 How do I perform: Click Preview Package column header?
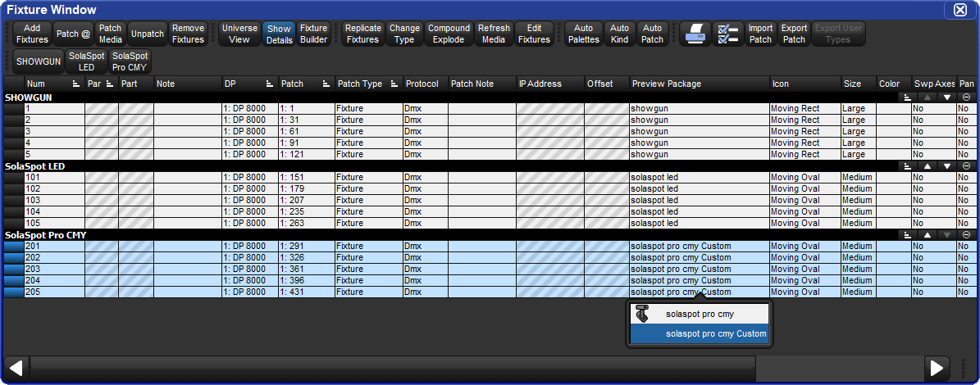pos(700,84)
